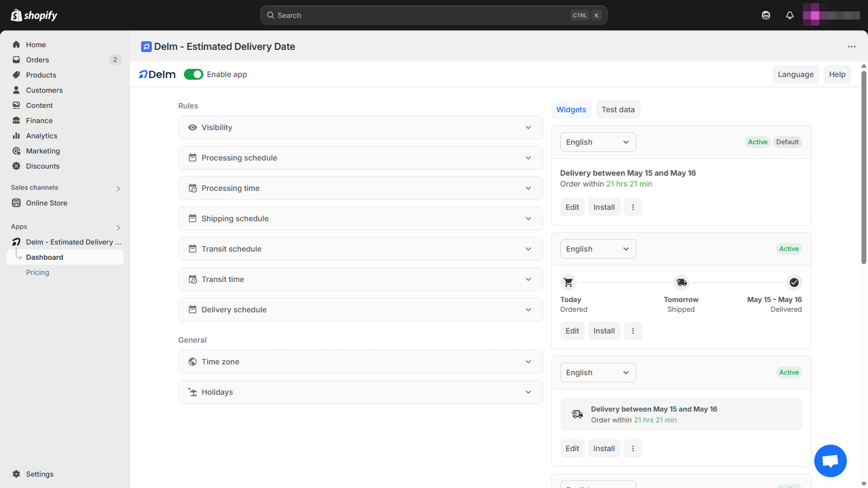This screenshot has width=868, height=488.
Task: Open more options for truck banner widget
Action: tap(633, 448)
